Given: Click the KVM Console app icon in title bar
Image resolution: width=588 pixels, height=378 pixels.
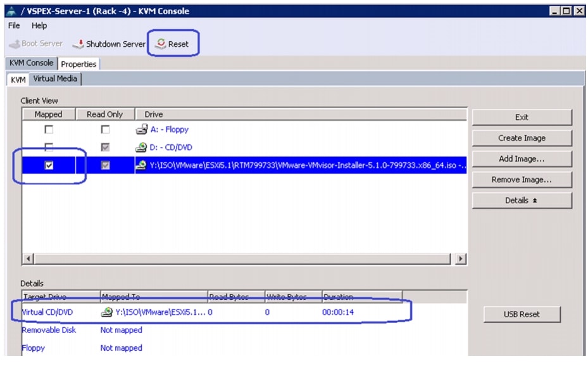Looking at the screenshot, I should point(11,11).
